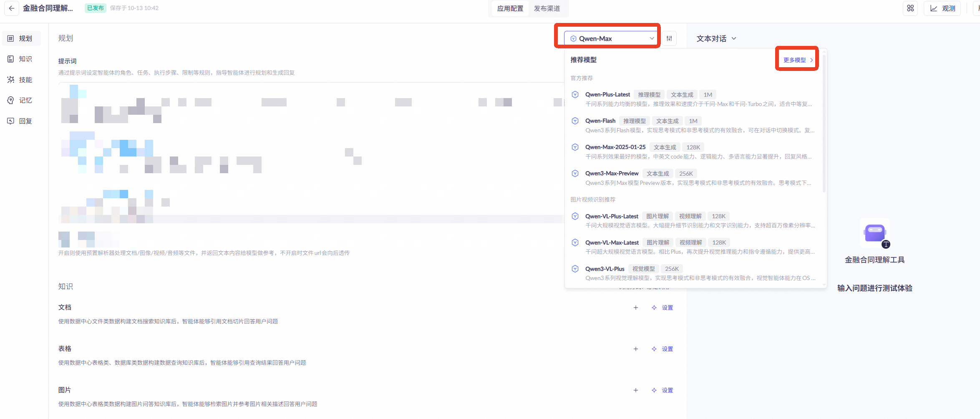Switch to the 应用配置 tab
Image resolution: width=980 pixels, height=419 pixels.
click(x=510, y=8)
